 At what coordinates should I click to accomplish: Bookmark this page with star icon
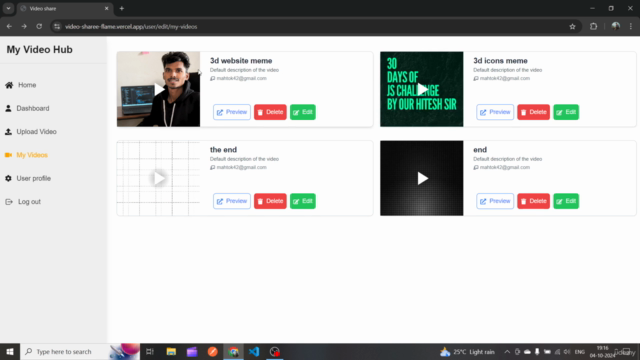(572, 27)
